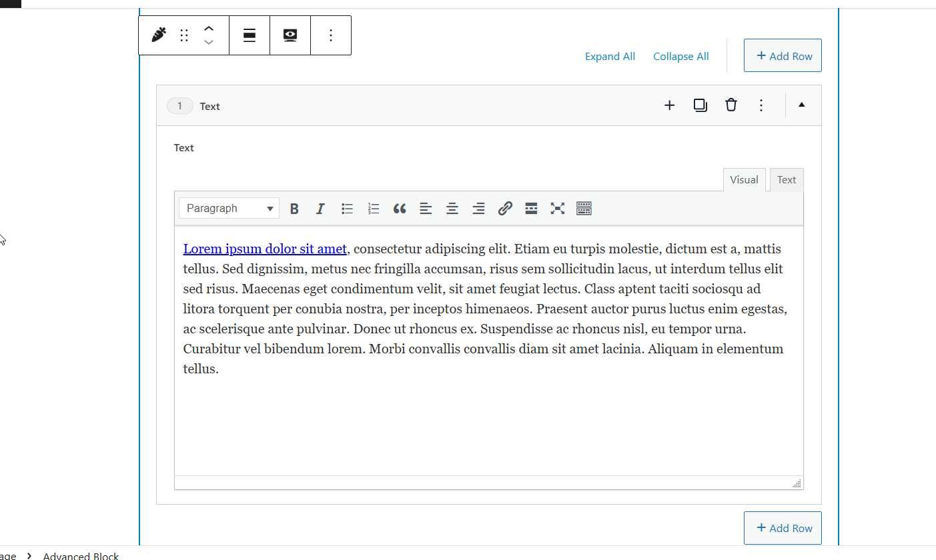Viewport: 936px width, 560px height.
Task: Toggle italic formatting
Action: pyautogui.click(x=320, y=209)
